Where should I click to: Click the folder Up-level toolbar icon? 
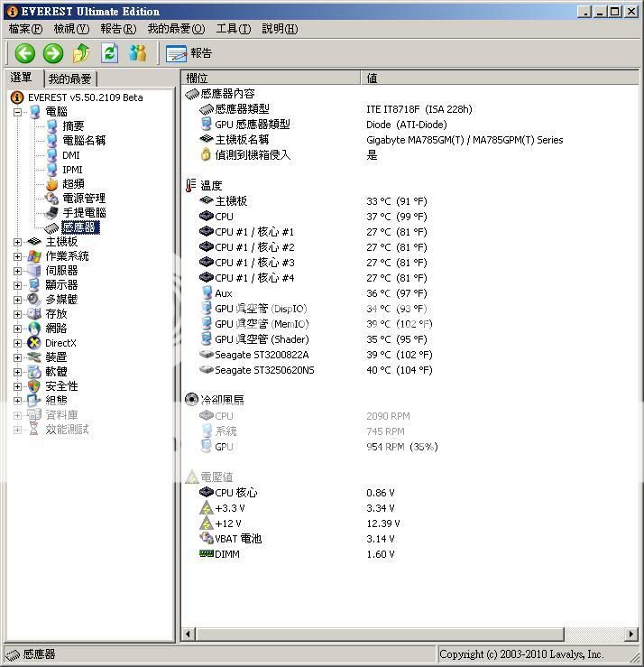click(x=82, y=53)
